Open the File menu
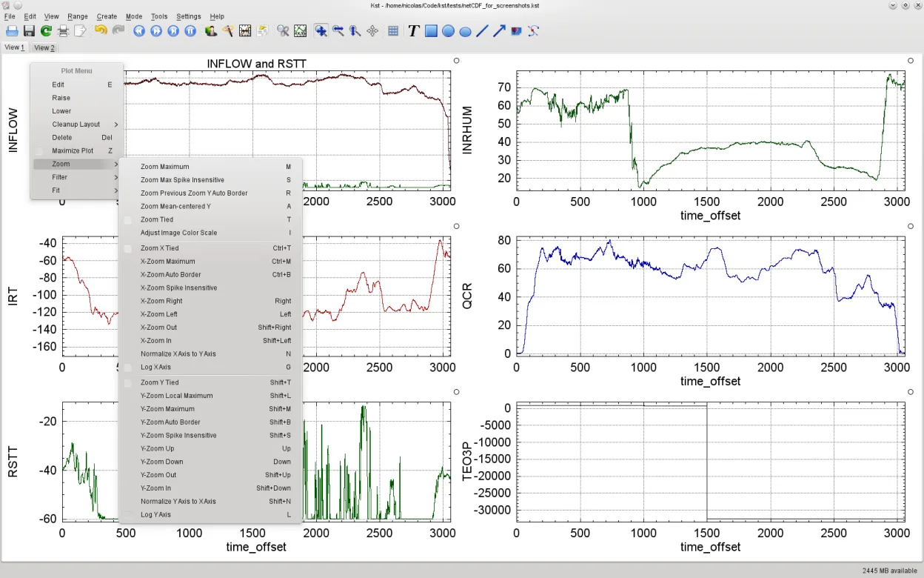Image resolution: width=924 pixels, height=578 pixels. [10, 16]
